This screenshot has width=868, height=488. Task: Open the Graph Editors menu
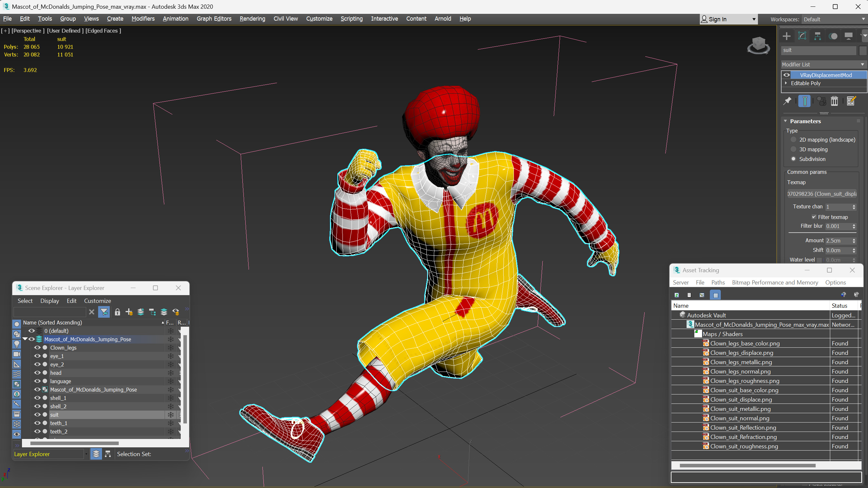click(214, 18)
